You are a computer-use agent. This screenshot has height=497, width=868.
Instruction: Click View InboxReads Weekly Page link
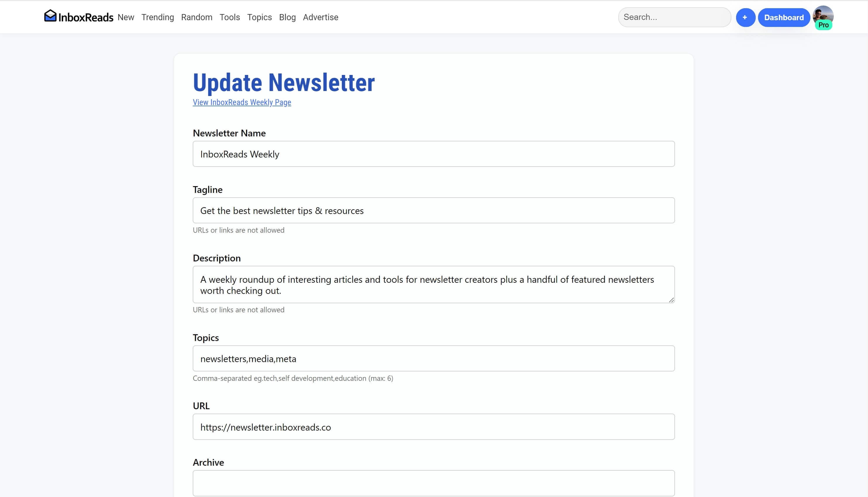point(242,102)
